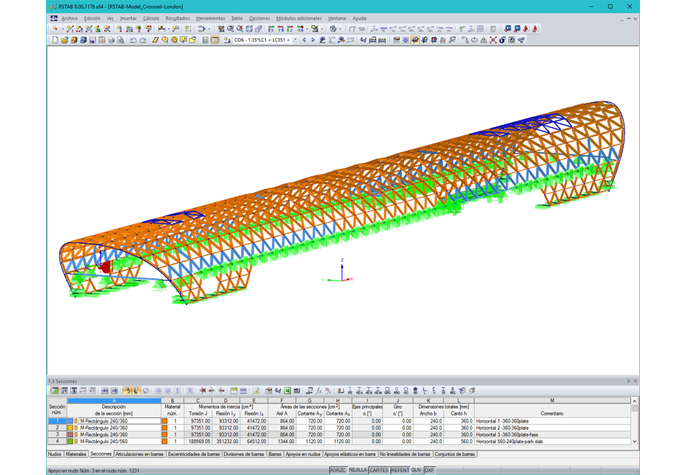
Task: Click the table scrollbar down arrow
Action: click(634, 442)
